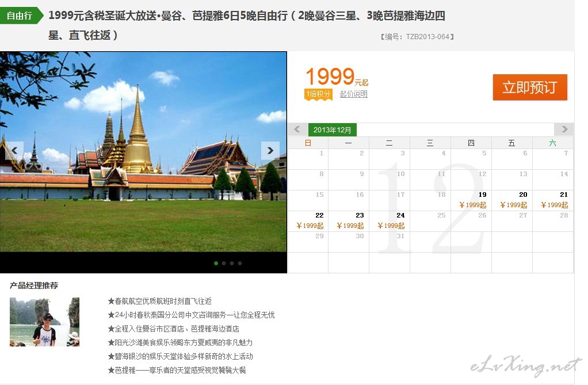588x385 pixels.
Task: Click the 阳光沙滩美食娱乐 line
Action: [181, 342]
